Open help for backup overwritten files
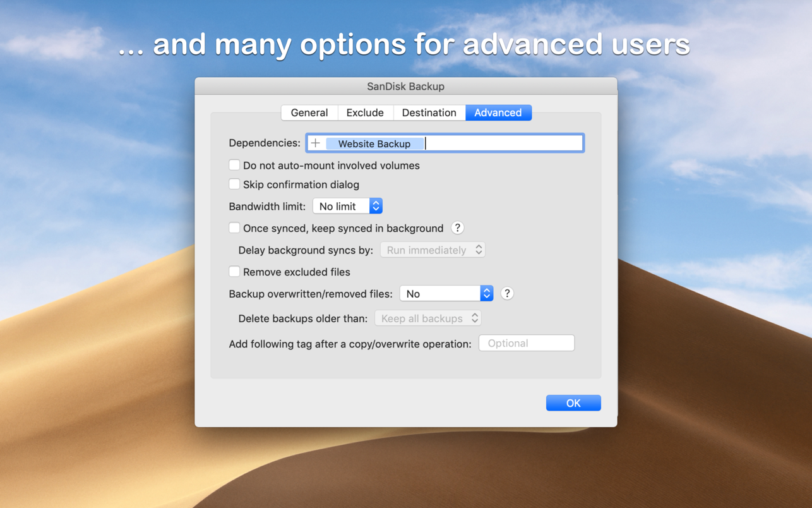812x508 pixels. (507, 293)
